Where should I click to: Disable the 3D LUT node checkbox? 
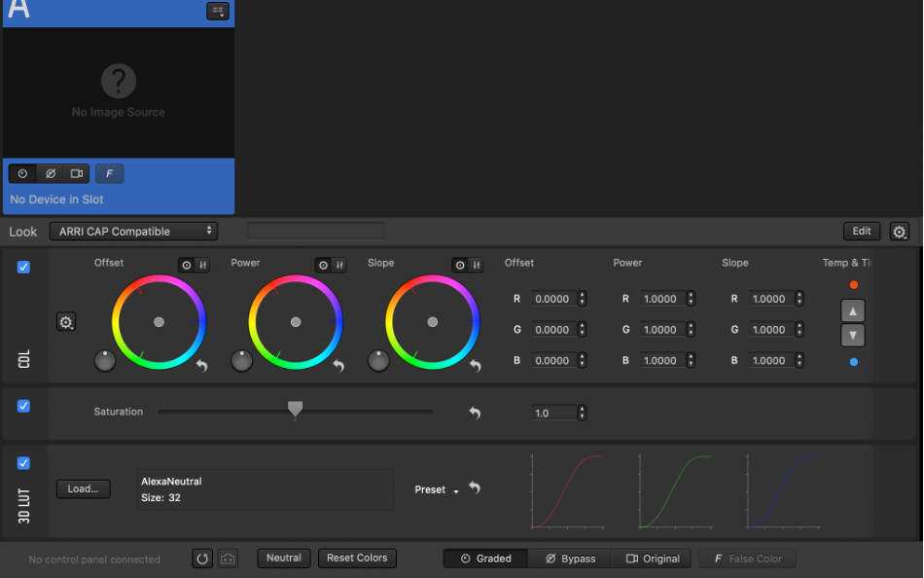click(x=23, y=463)
